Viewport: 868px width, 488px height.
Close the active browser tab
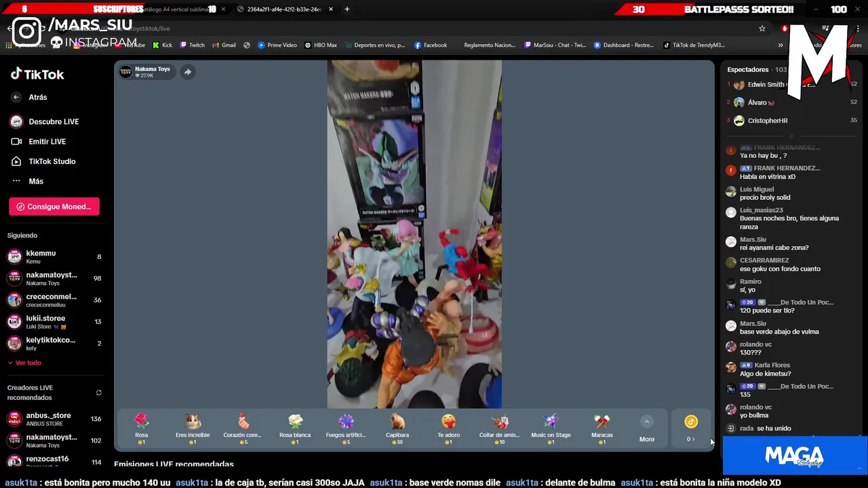coord(331,9)
